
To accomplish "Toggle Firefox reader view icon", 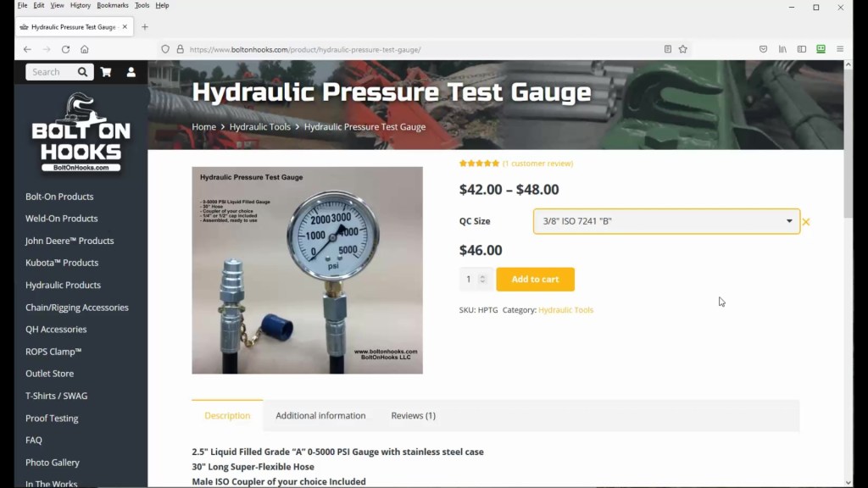I will (x=668, y=49).
